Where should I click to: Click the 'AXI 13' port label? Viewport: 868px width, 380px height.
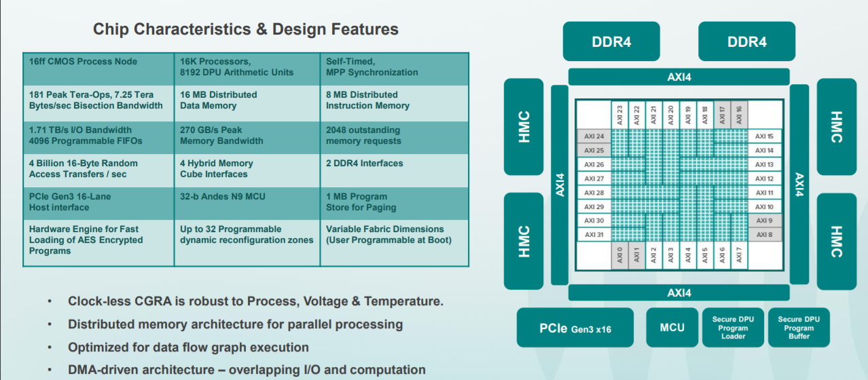pos(765,164)
